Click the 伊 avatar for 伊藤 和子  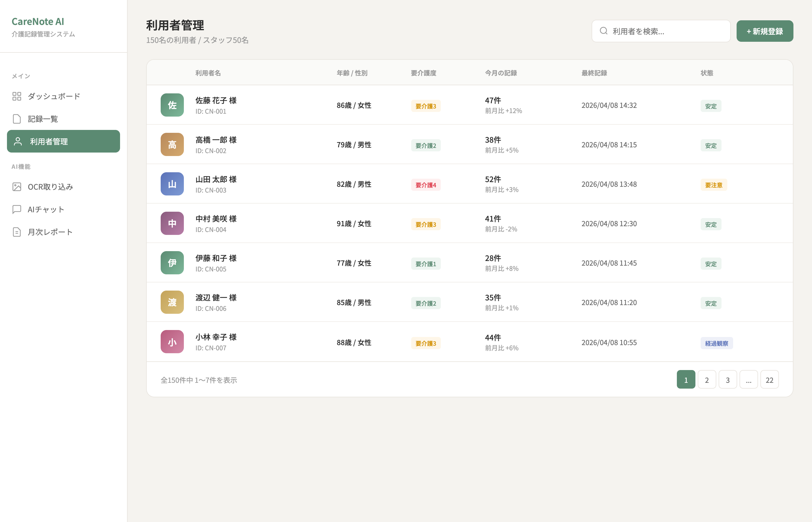pos(172,263)
